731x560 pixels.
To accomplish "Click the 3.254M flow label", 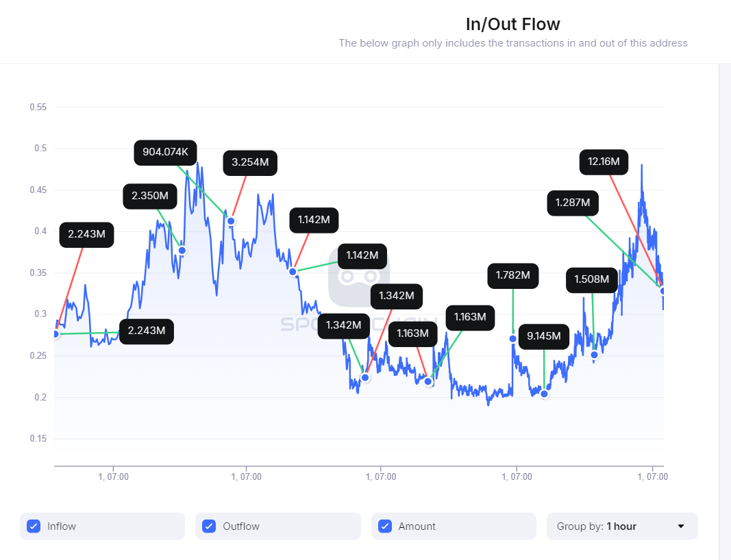I will click(249, 163).
